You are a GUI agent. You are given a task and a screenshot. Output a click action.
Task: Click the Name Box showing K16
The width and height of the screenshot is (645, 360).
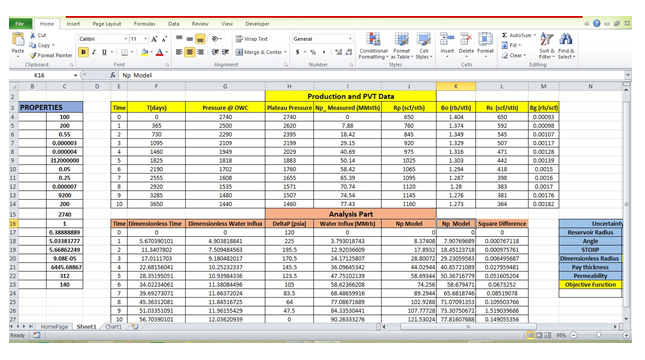(40, 75)
